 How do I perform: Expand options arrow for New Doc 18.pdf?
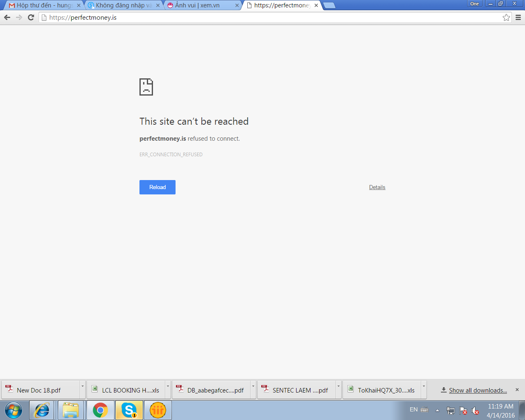tap(82, 390)
